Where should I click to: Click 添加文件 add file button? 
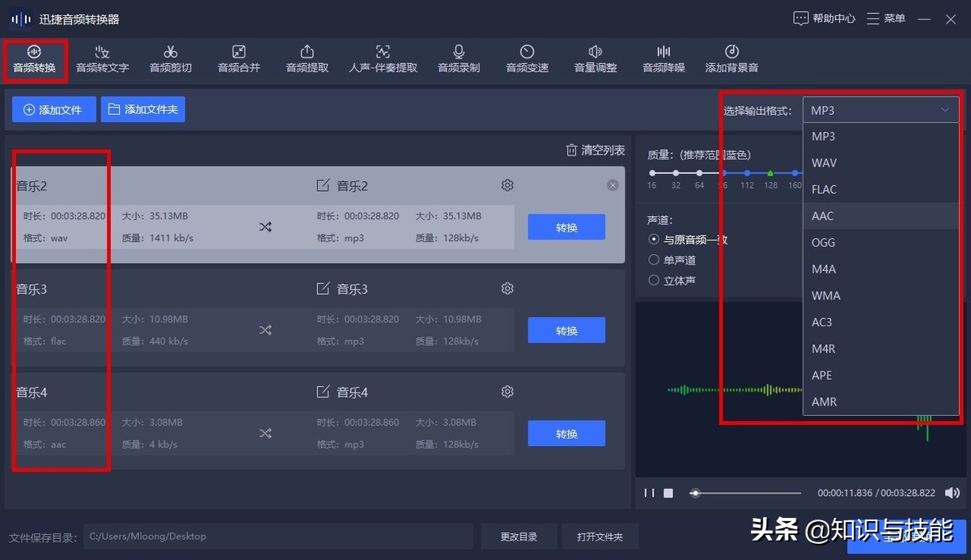tap(54, 109)
